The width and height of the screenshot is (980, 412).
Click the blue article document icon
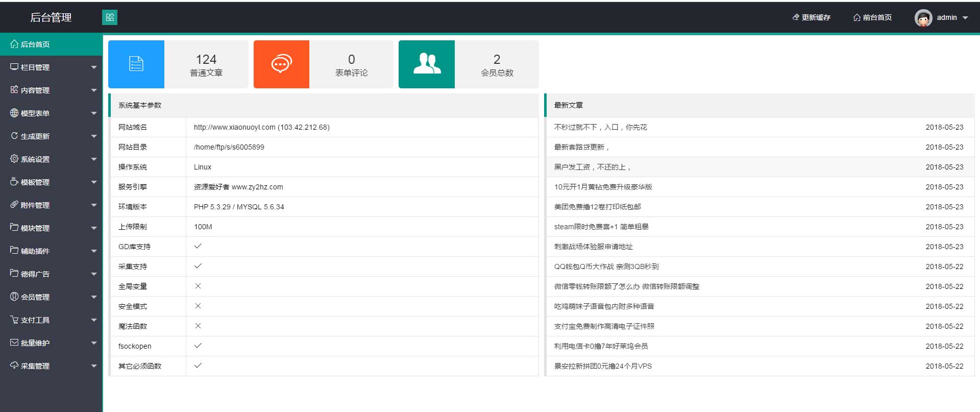136,64
